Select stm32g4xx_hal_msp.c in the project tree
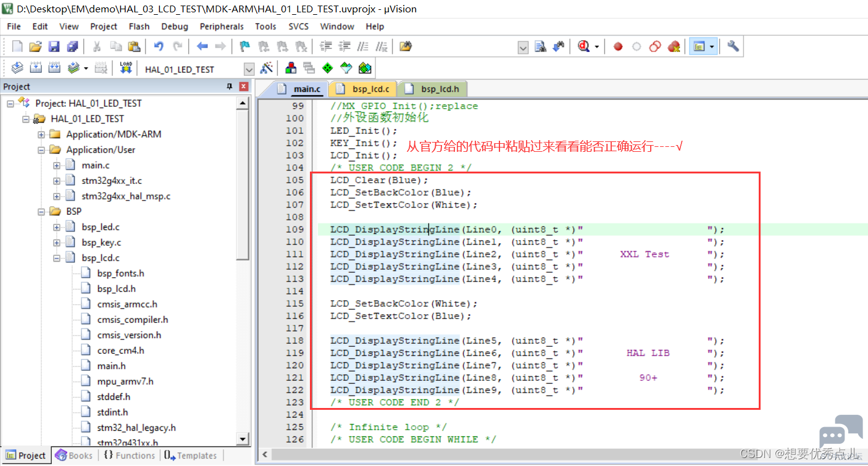 point(126,196)
